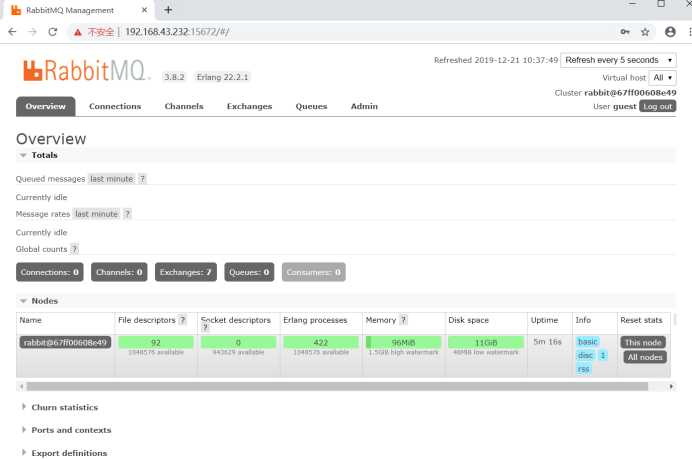Click the 3.8.2 version label
Image resolution: width=692 pixels, height=459 pixels.
tap(174, 77)
